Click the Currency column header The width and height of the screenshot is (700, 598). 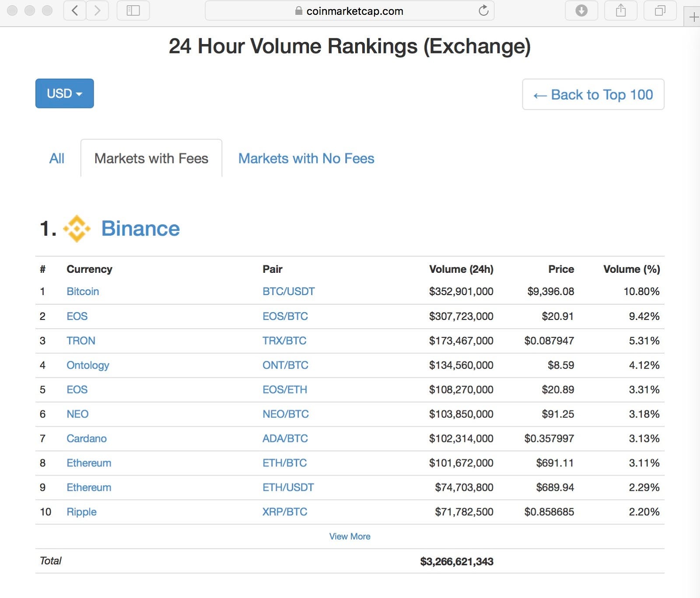coord(89,269)
